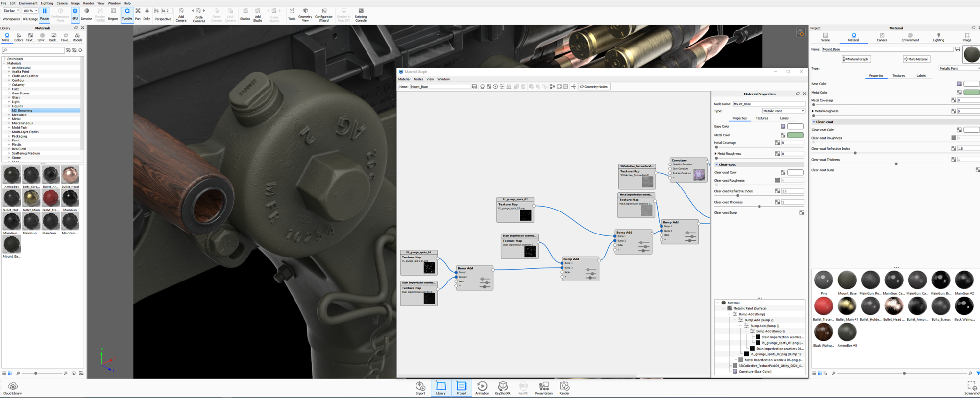Screen dimensions: 980x398
Task: Toggle Denoise in the top toolbar
Action: 86,14
